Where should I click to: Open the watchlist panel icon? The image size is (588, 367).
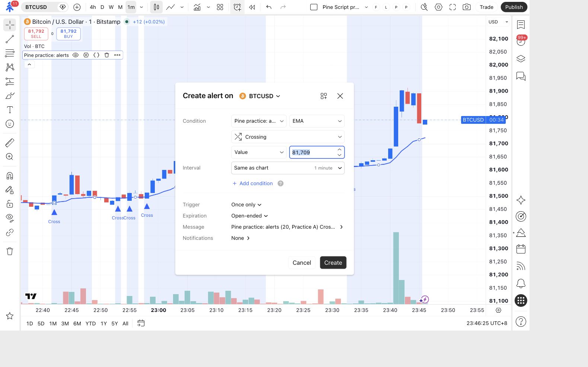(521, 25)
